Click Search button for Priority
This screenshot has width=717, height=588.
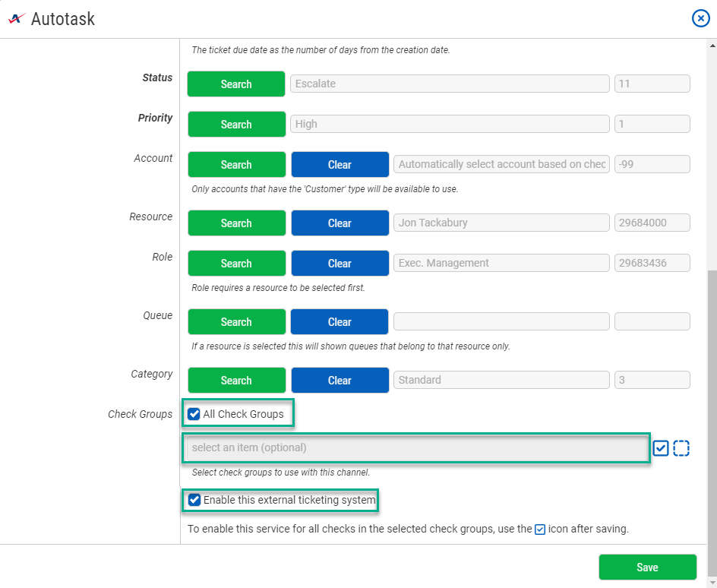coord(236,125)
